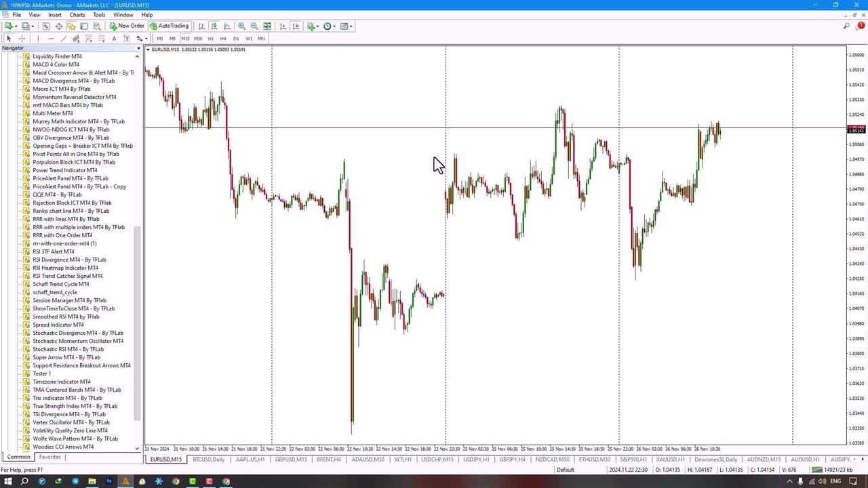Select the draw horizontal line tool

(x=50, y=39)
